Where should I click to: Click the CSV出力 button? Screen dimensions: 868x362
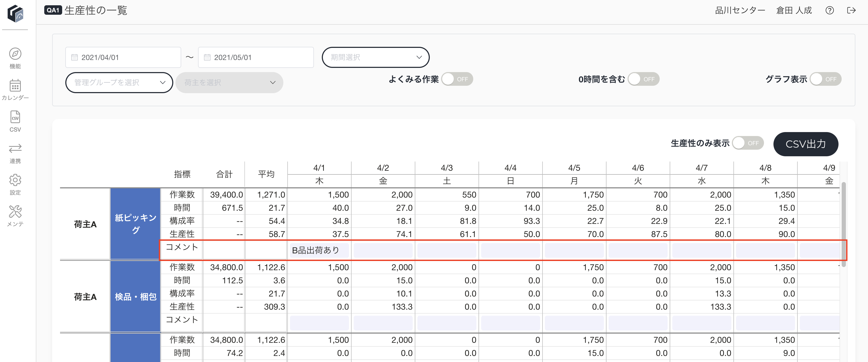coord(806,144)
